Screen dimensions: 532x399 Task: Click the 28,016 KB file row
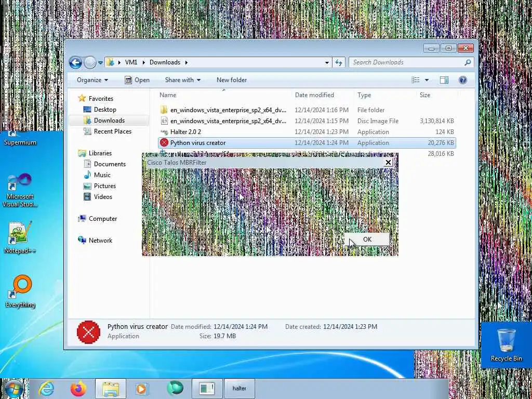307,153
